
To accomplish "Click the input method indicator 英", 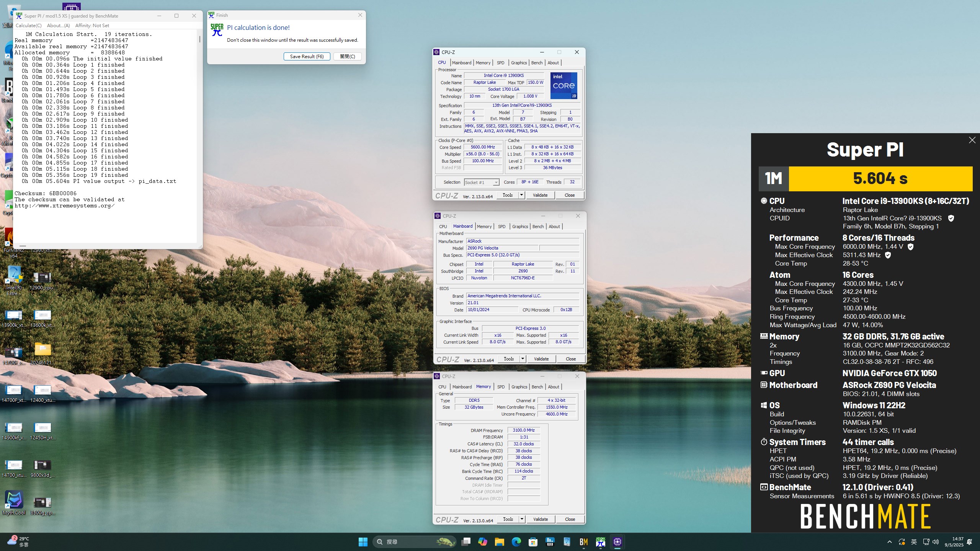I will coord(914,542).
